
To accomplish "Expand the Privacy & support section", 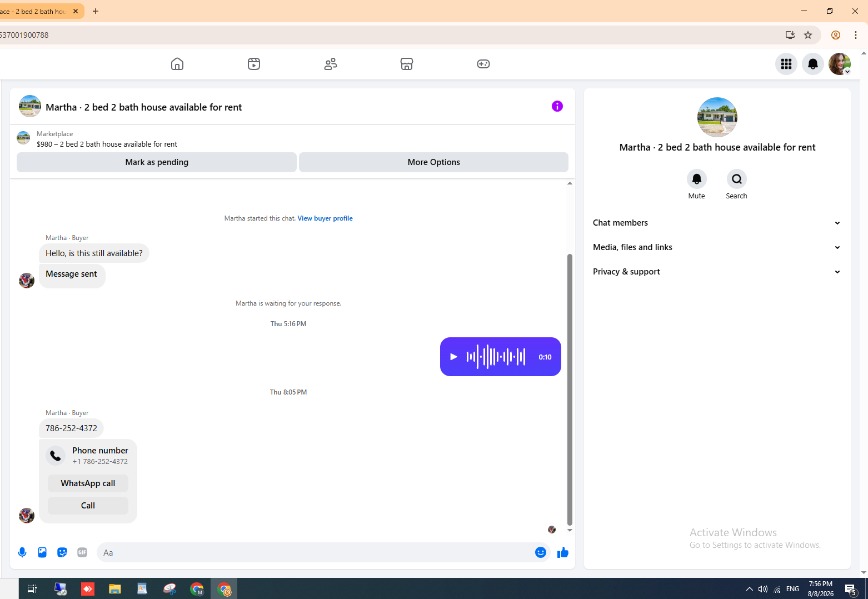I will click(717, 272).
